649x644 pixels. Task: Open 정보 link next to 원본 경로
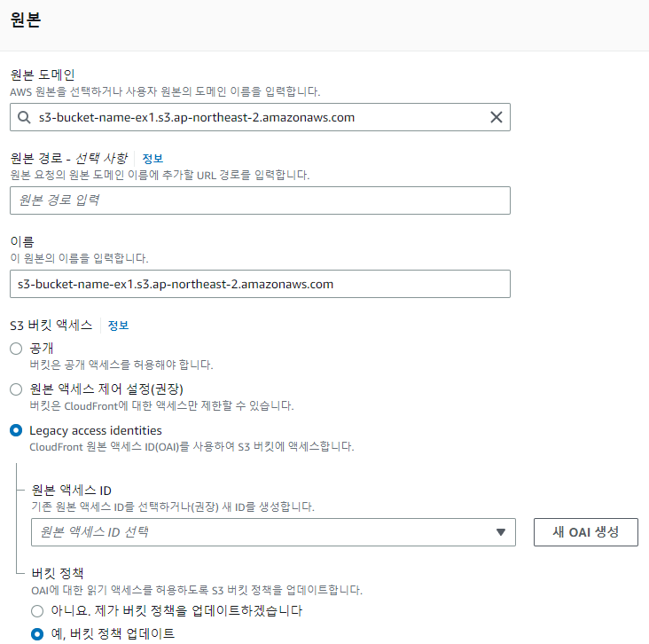tap(152, 158)
